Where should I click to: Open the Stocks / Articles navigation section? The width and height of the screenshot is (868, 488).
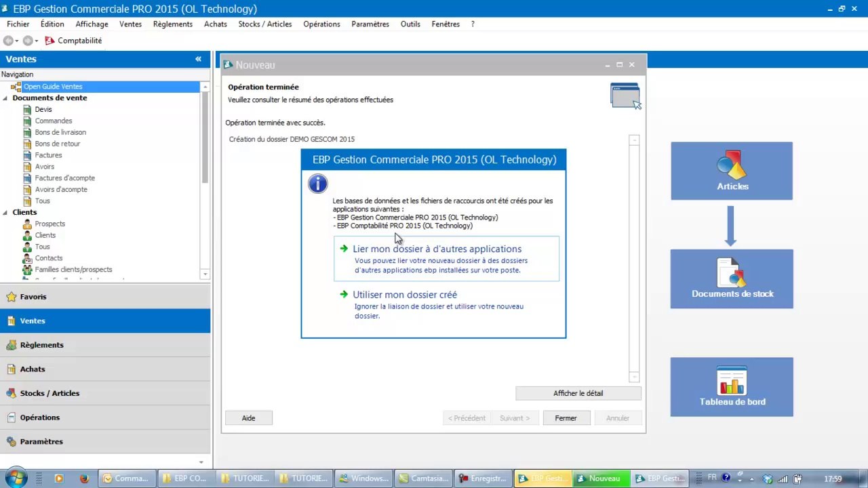[x=105, y=393]
